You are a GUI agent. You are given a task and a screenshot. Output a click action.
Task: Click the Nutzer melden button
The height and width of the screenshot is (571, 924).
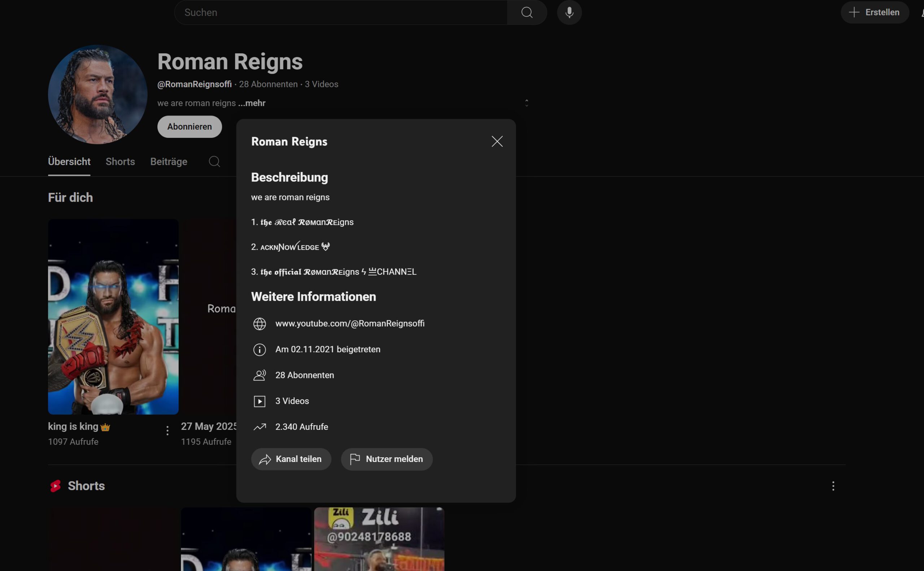pyautogui.click(x=387, y=459)
